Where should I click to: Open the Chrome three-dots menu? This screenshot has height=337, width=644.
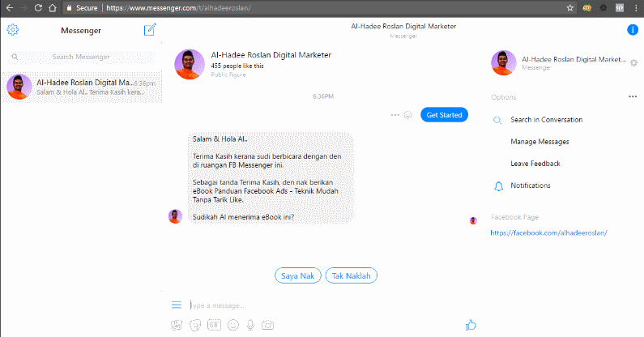[636, 8]
